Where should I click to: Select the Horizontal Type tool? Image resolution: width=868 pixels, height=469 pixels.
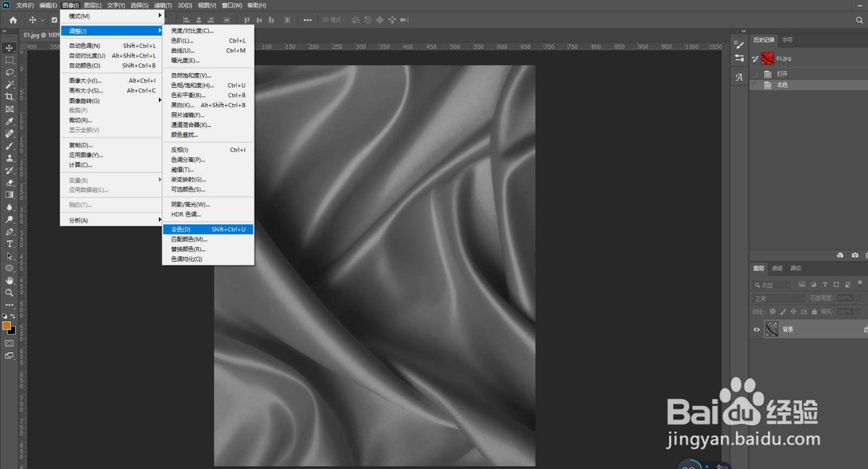point(9,244)
